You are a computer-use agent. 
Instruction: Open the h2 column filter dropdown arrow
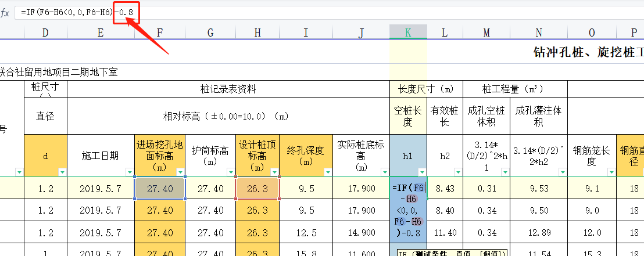(x=457, y=172)
